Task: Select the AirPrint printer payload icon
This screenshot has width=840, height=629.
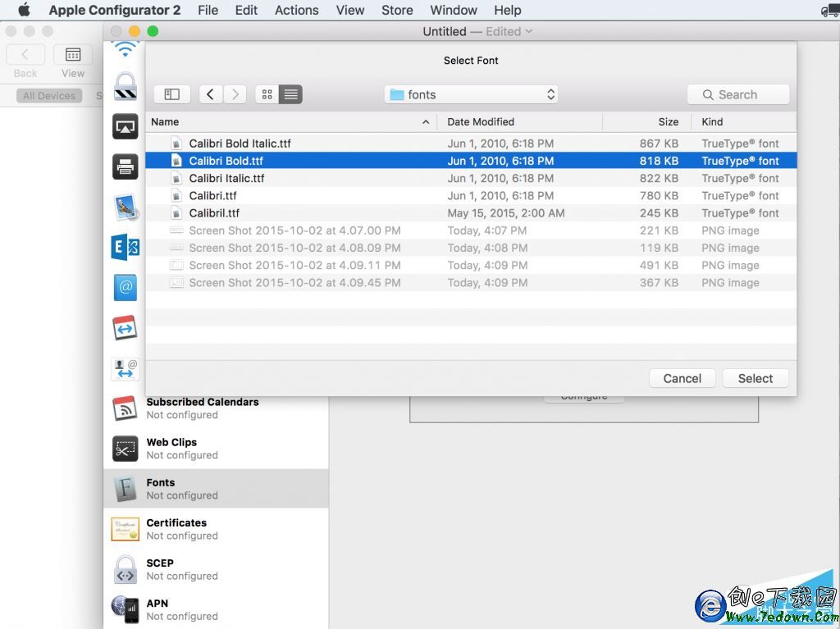Action: 126,167
